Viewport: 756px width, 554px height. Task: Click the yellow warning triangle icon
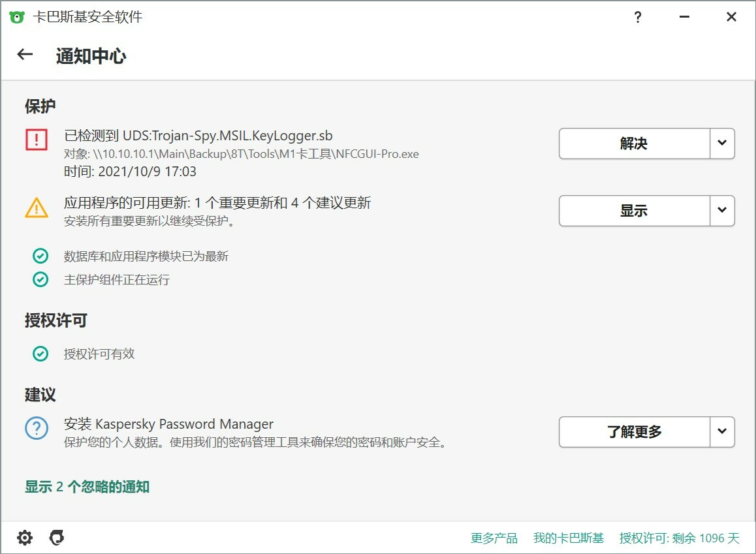37,208
